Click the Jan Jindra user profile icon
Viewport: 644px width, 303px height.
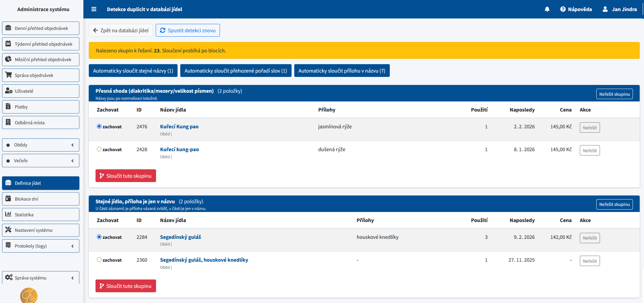pos(605,9)
